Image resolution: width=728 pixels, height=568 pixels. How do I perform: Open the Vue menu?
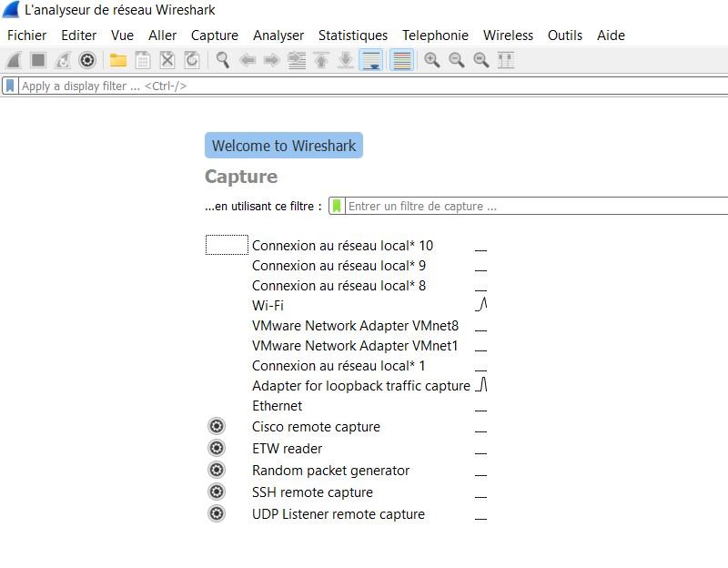pyautogui.click(x=122, y=35)
